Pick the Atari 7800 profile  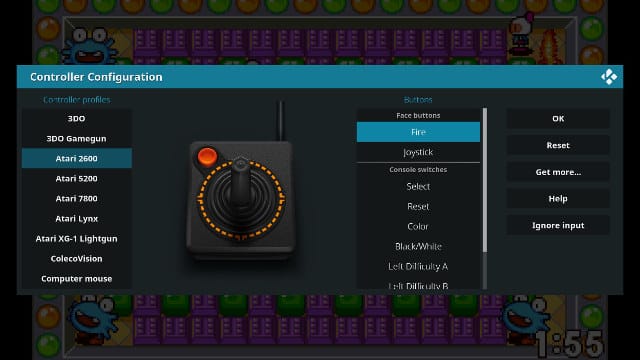coord(77,198)
